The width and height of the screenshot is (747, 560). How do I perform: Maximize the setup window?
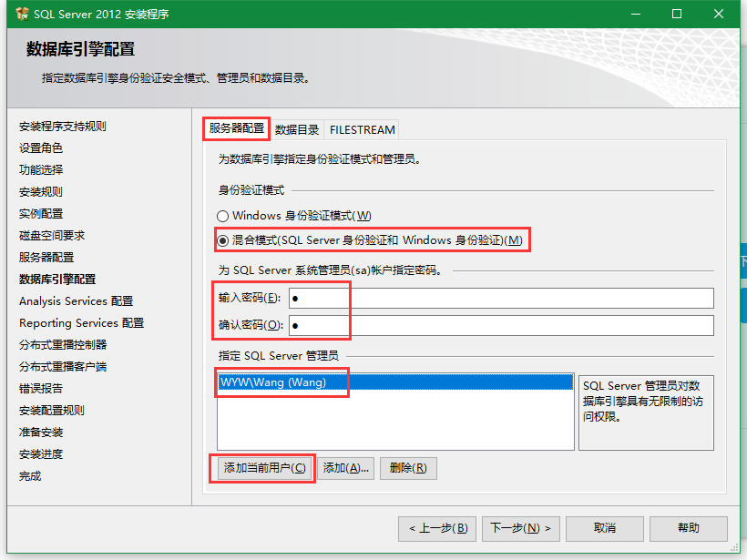click(677, 15)
